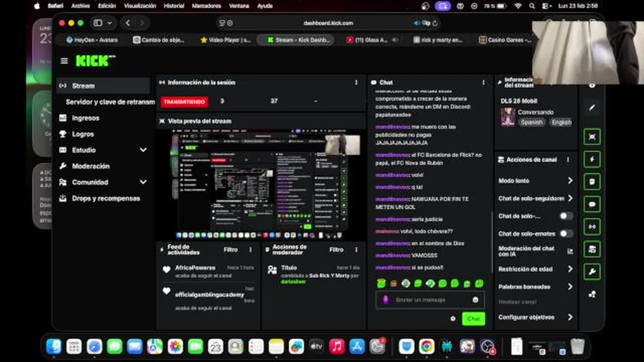Open Palabras baneadas settings
This screenshot has height=362, width=644.
tap(536, 287)
